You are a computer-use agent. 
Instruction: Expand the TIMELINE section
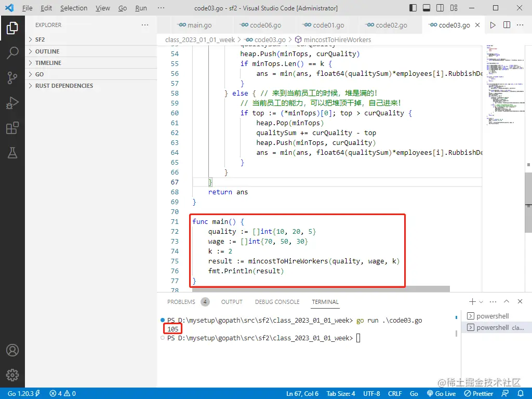point(91,63)
